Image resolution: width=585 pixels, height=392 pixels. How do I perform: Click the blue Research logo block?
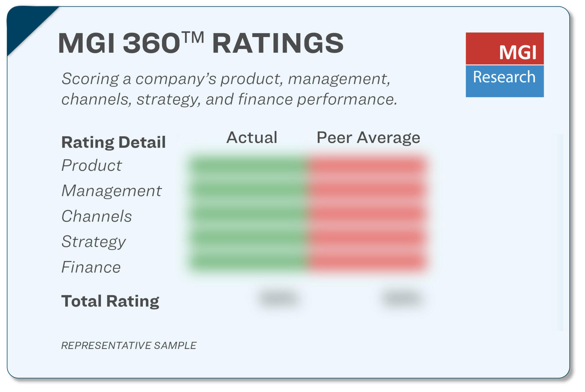(504, 81)
